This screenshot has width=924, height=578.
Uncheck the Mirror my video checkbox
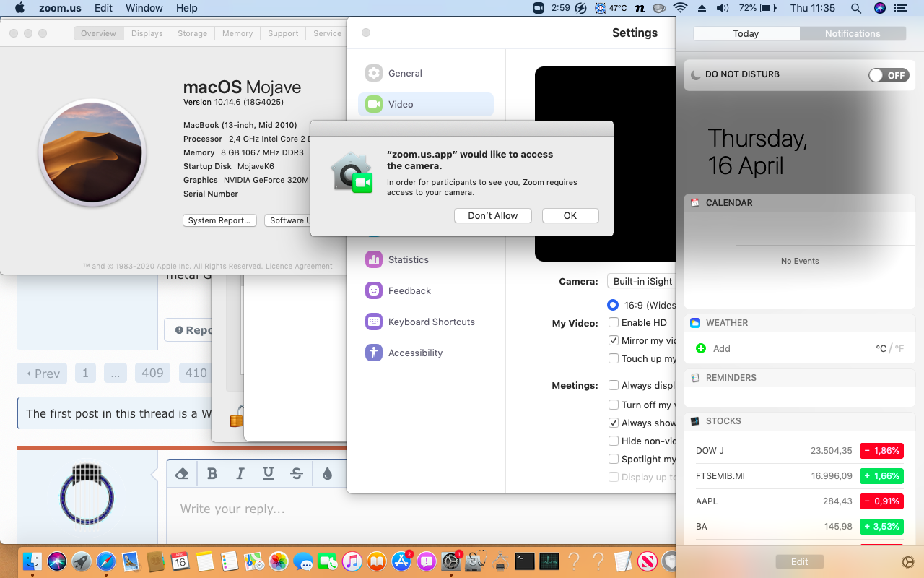point(614,340)
